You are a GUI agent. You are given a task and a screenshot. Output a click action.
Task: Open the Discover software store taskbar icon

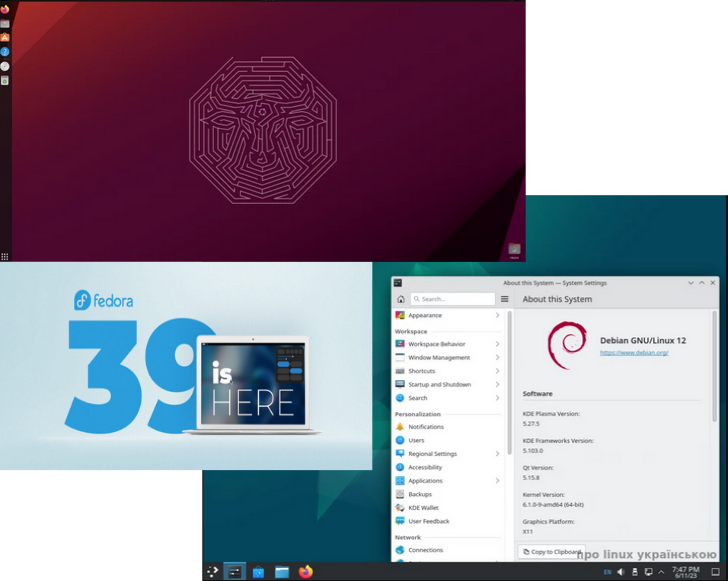tap(258, 572)
